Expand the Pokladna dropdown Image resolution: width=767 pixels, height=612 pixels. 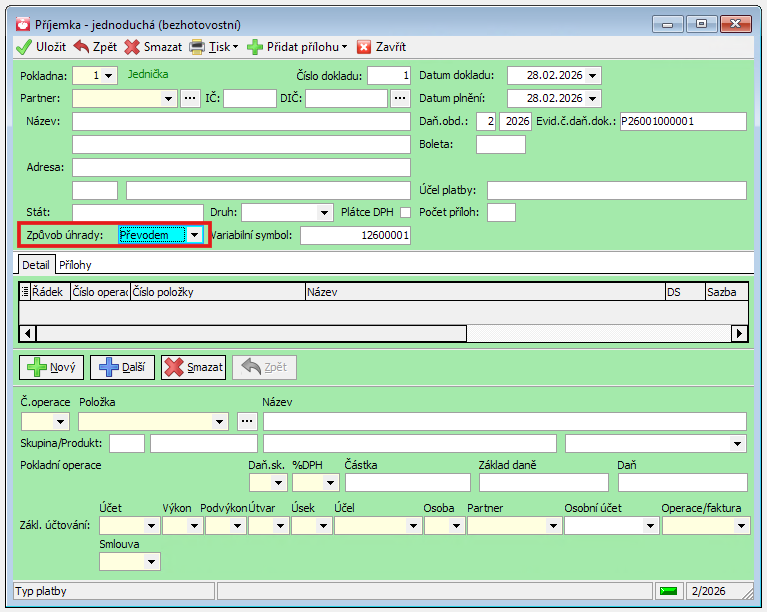[108, 75]
